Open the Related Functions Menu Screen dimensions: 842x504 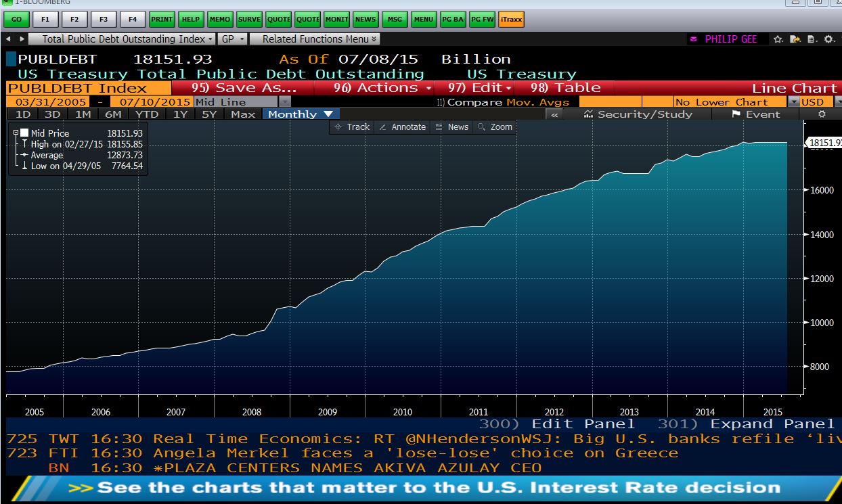(x=315, y=39)
